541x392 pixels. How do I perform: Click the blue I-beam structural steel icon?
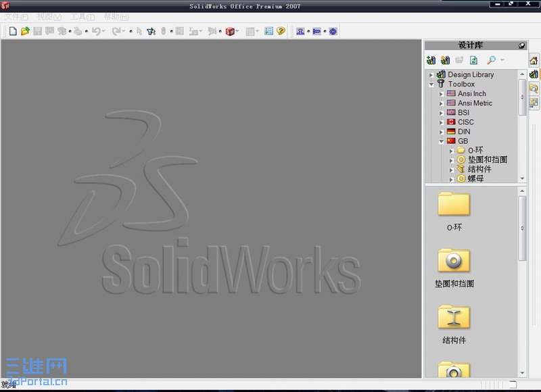coord(300,31)
